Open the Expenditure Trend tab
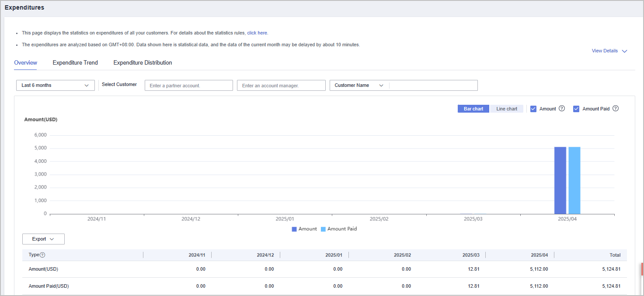Screen dimensions: 644x296 click(75, 63)
